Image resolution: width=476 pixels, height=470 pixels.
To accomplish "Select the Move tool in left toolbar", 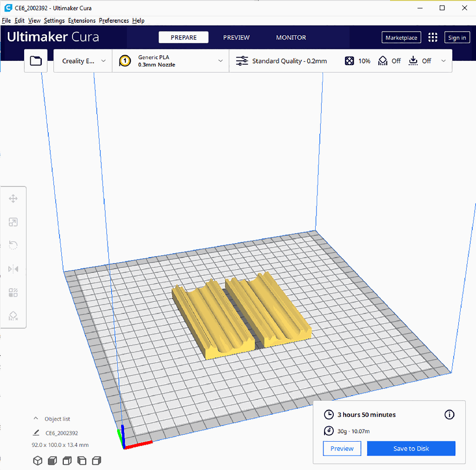I will click(13, 199).
